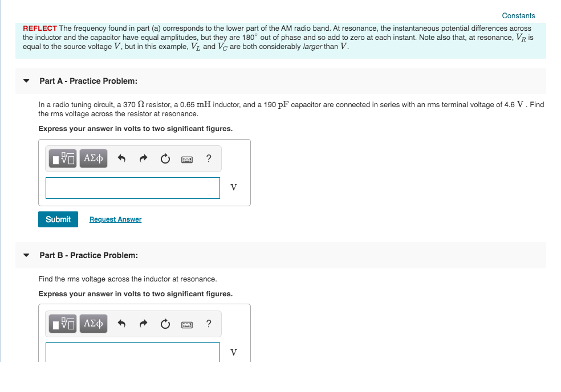Click the Request Answer link
561x392 pixels.
(x=115, y=219)
